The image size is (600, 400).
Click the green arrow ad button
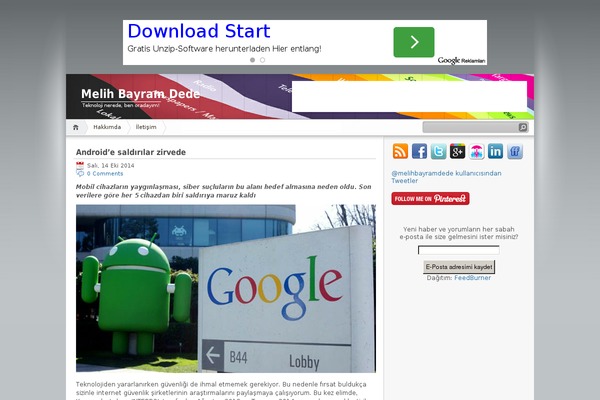[414, 42]
